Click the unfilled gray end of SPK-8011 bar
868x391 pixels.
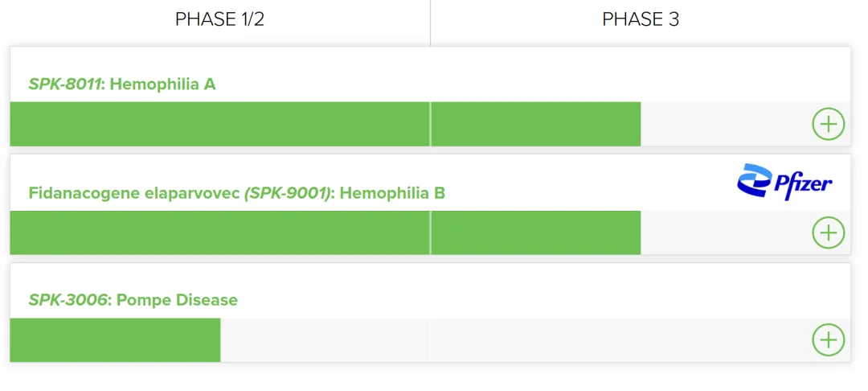pyautogui.click(x=723, y=124)
